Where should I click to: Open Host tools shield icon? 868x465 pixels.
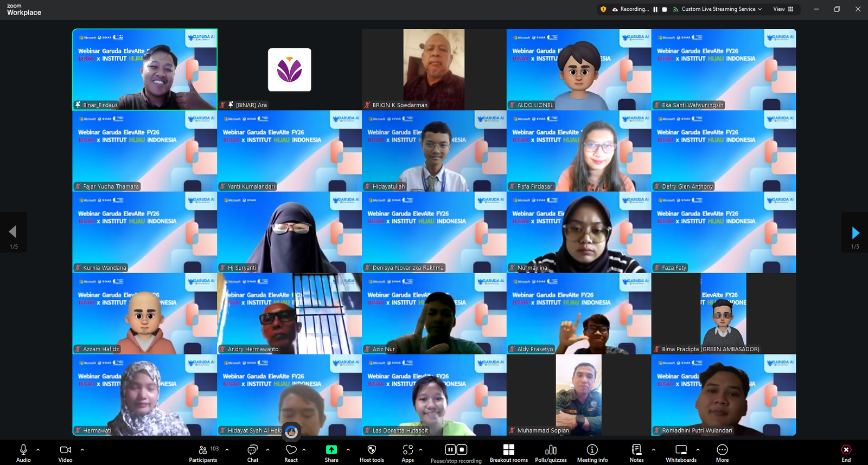372,453
